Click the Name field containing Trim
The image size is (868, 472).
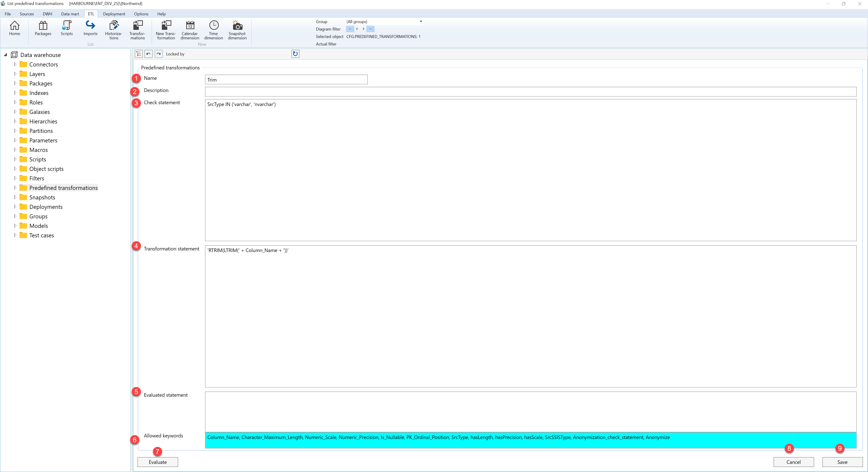pos(286,80)
